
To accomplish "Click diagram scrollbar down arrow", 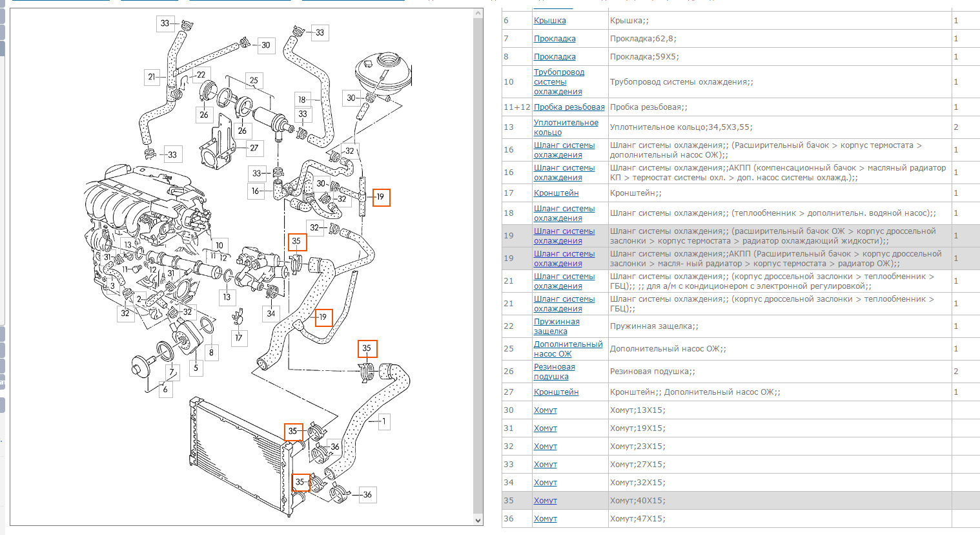I will pos(478,520).
